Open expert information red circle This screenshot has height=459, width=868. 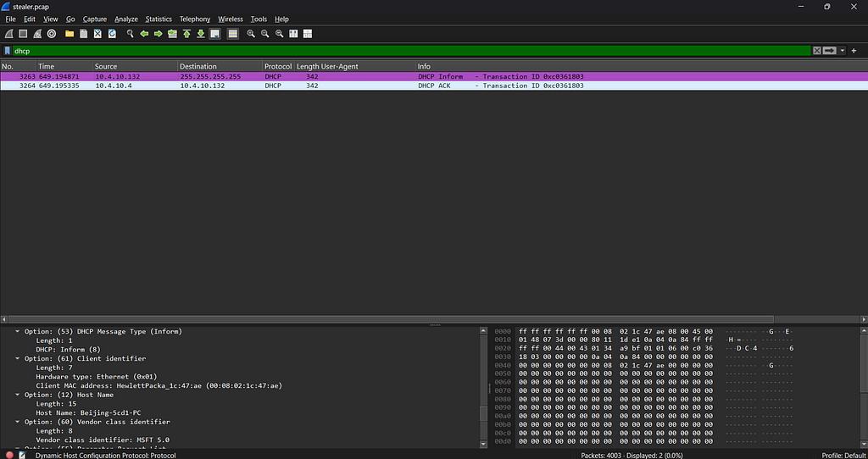point(9,455)
